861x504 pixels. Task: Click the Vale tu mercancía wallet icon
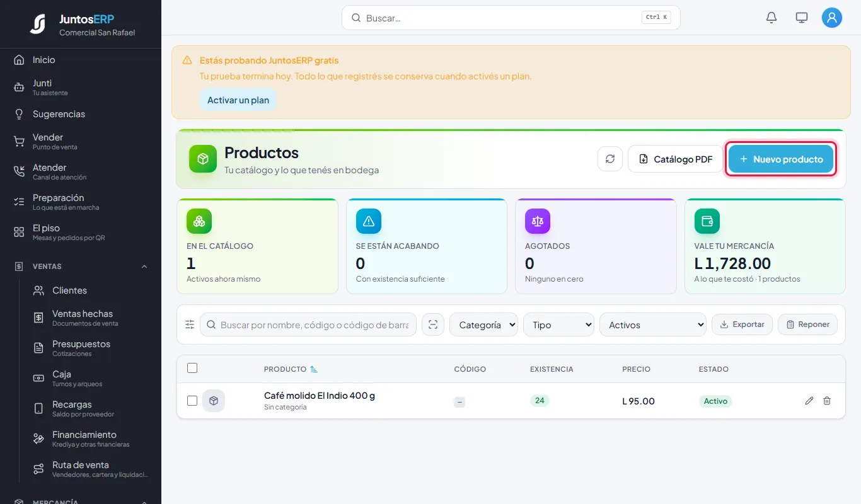click(707, 221)
